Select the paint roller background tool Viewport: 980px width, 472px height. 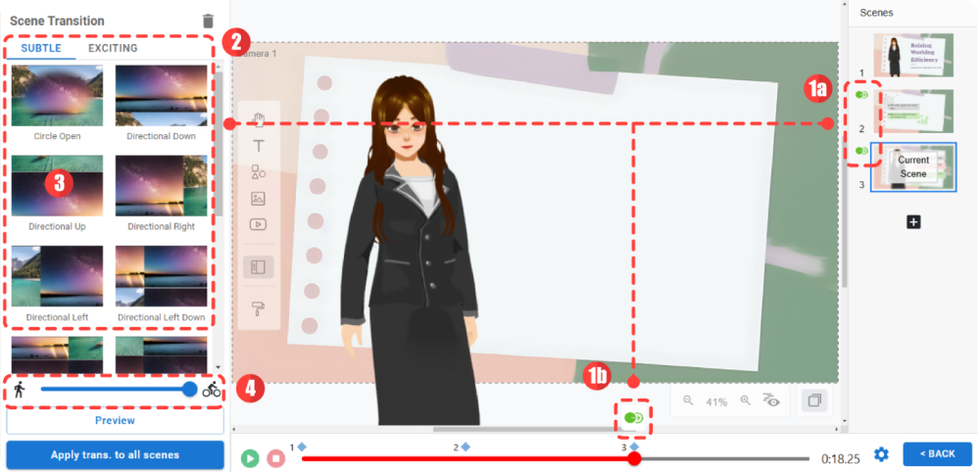tap(258, 308)
